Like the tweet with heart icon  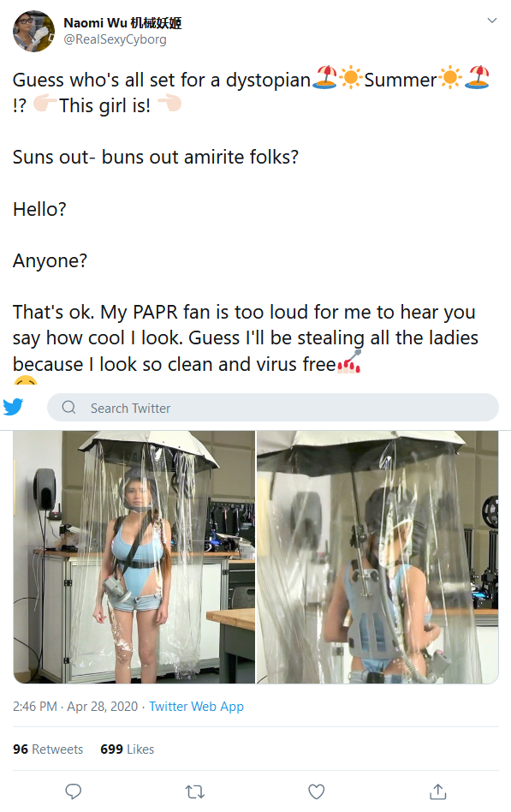tap(317, 791)
